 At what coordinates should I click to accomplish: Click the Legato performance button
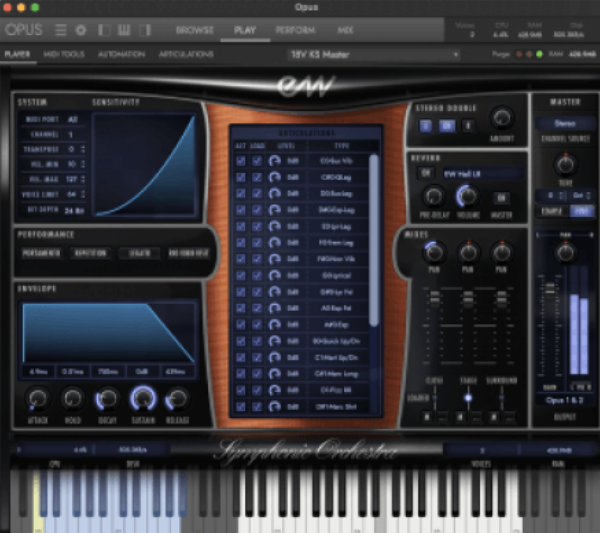(x=140, y=253)
